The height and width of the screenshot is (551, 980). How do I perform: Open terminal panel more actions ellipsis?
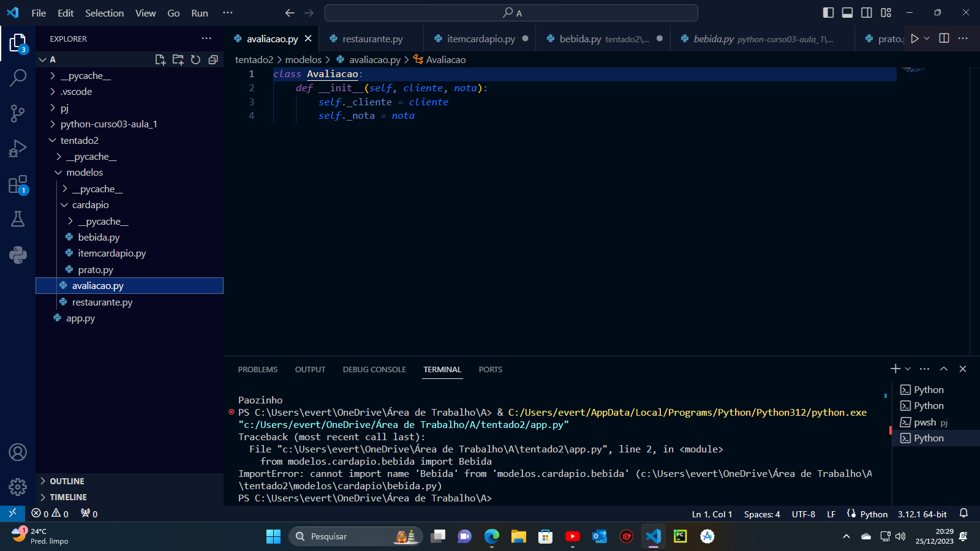[x=925, y=369]
